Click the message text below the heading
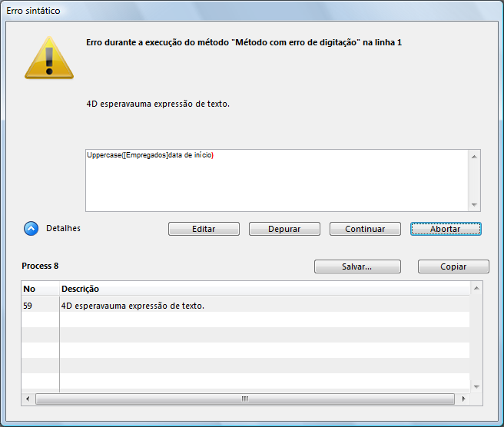This screenshot has height=427, width=504. click(x=157, y=104)
